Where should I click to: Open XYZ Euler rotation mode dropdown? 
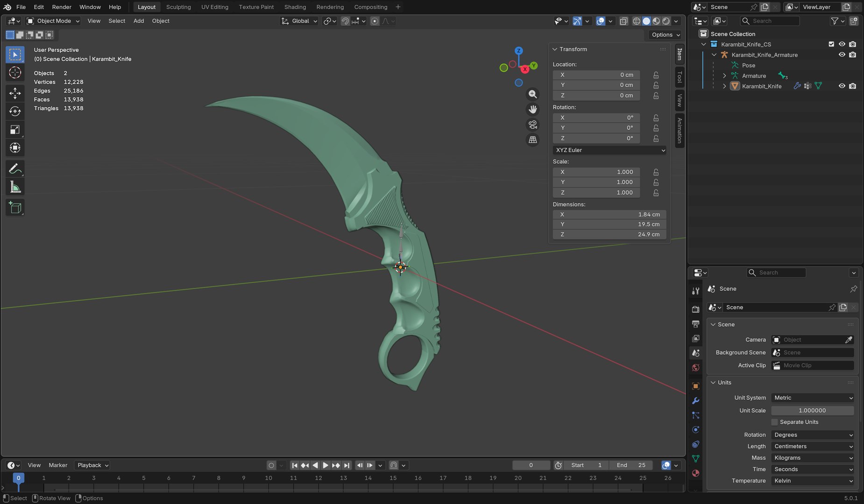(609, 150)
